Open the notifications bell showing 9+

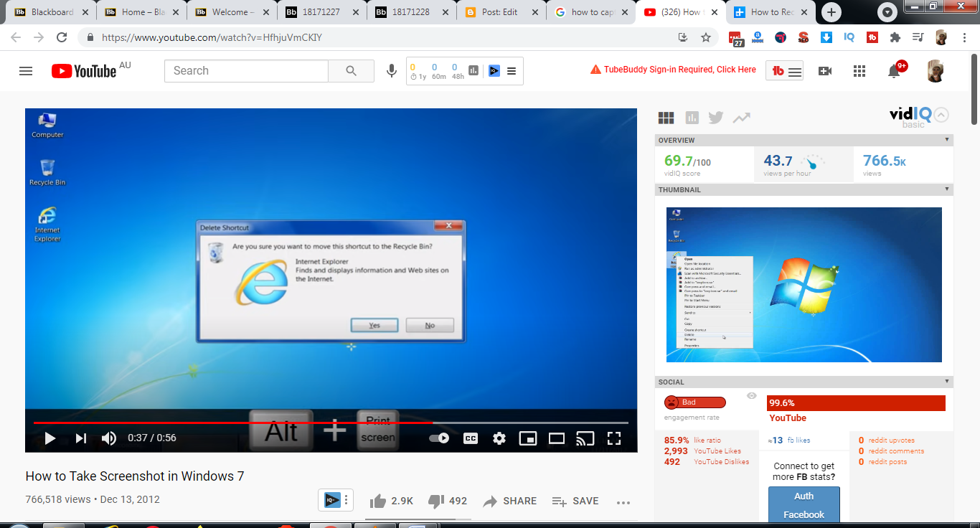[895, 70]
